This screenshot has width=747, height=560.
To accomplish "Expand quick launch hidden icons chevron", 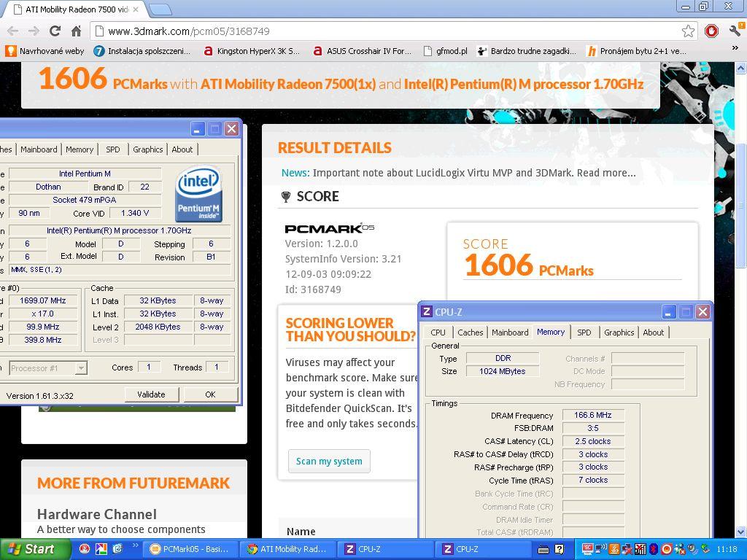I will tap(135, 545).
